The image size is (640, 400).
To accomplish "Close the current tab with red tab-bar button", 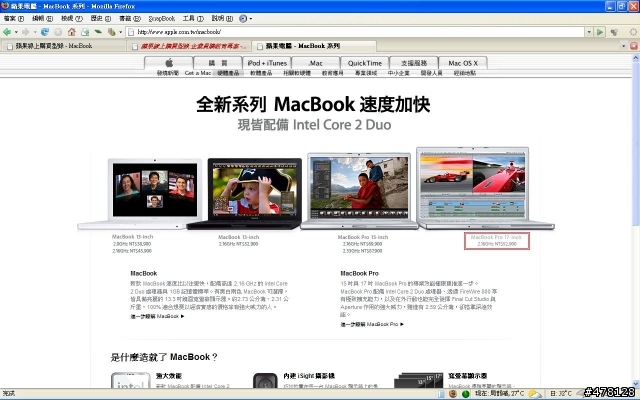I will (x=634, y=46).
